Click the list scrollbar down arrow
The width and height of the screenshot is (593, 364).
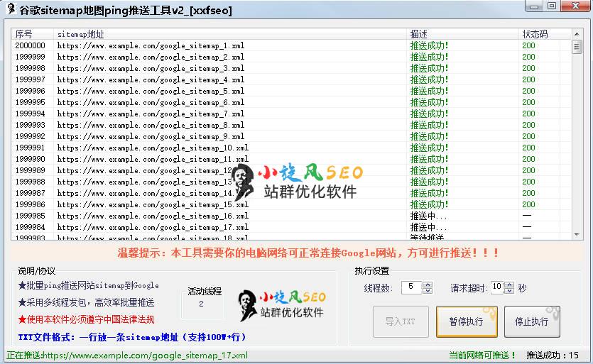577,235
